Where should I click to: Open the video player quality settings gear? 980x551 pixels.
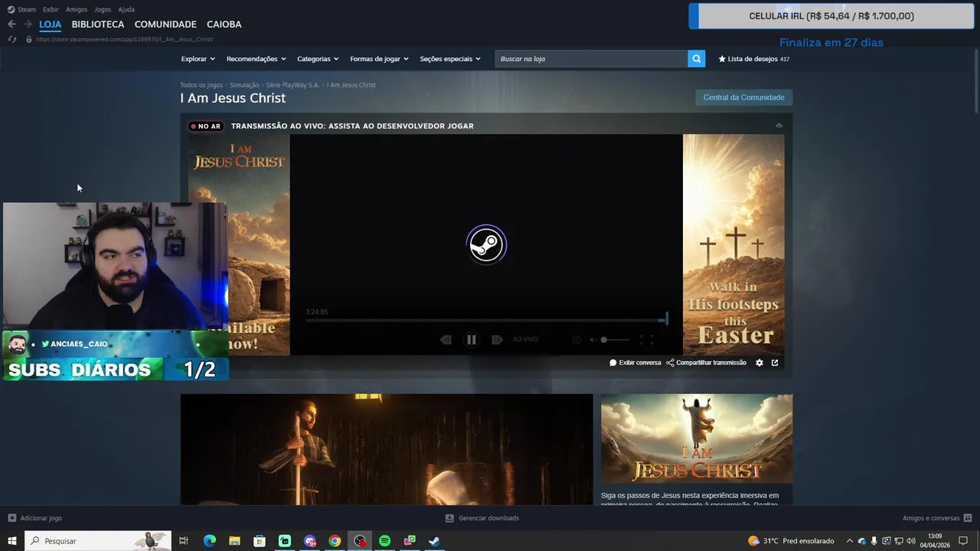(x=577, y=340)
